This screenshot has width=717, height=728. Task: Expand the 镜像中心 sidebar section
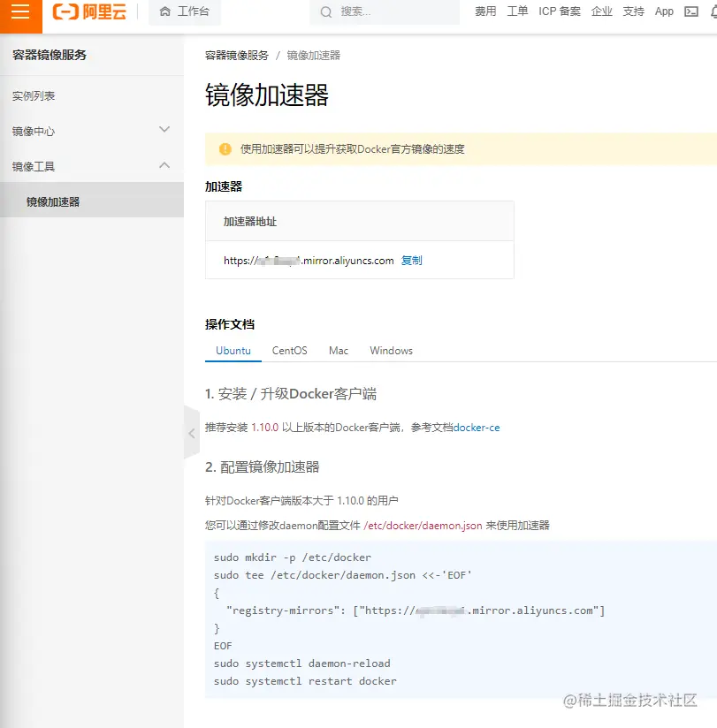coord(92,131)
